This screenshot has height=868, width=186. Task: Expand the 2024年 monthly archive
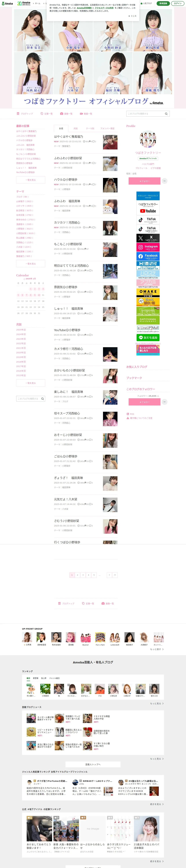[x=21, y=334]
